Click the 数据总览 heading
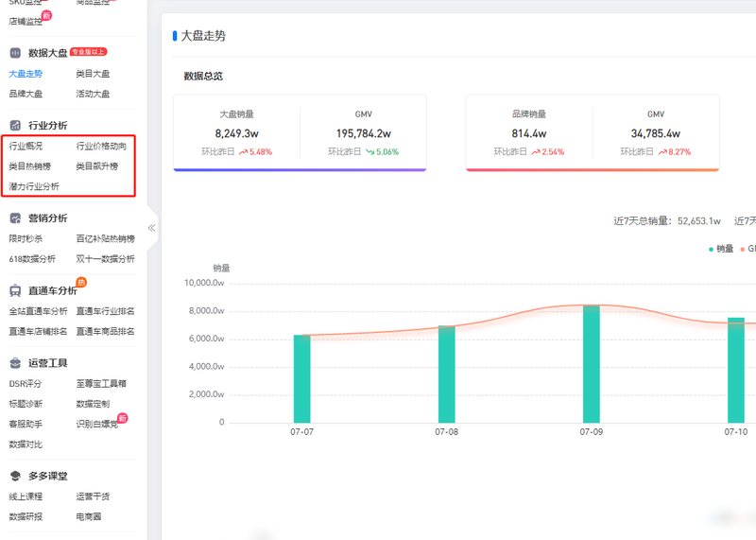This screenshot has height=540, width=756. [x=203, y=77]
